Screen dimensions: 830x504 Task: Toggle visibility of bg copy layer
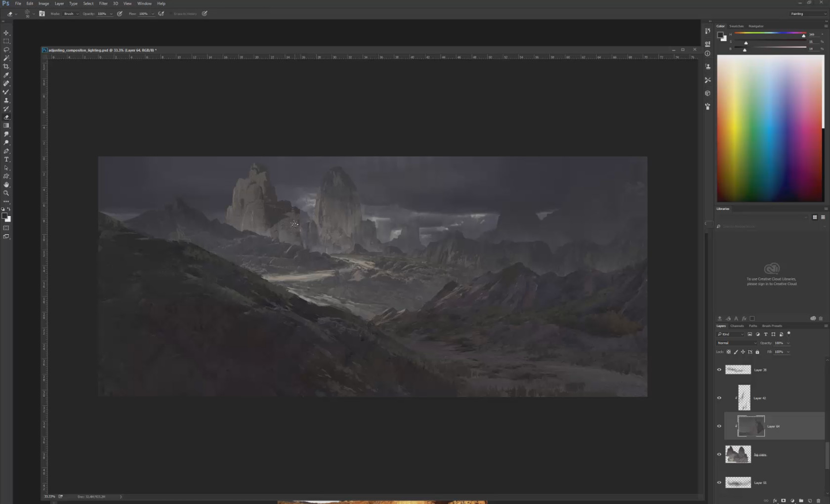719,455
